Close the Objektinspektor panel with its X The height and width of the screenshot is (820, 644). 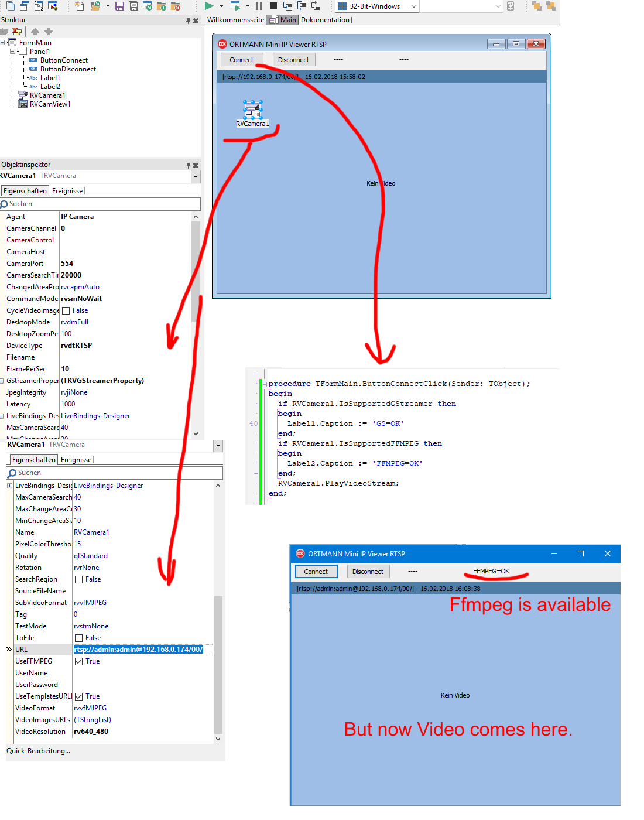196,165
